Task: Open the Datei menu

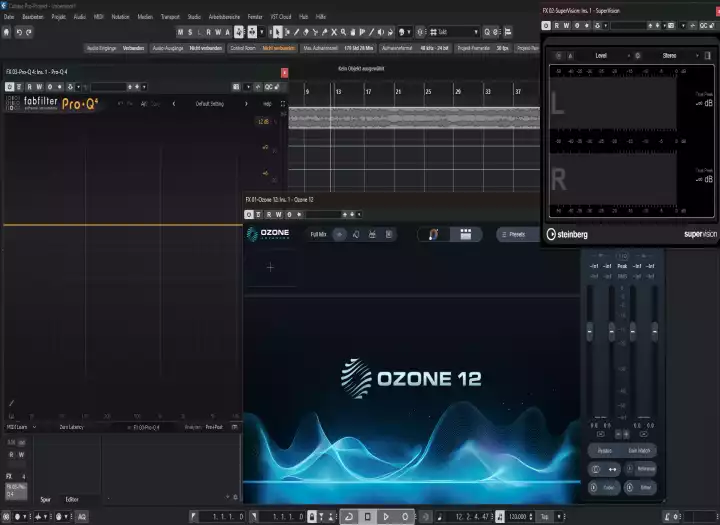Action: pyautogui.click(x=9, y=17)
